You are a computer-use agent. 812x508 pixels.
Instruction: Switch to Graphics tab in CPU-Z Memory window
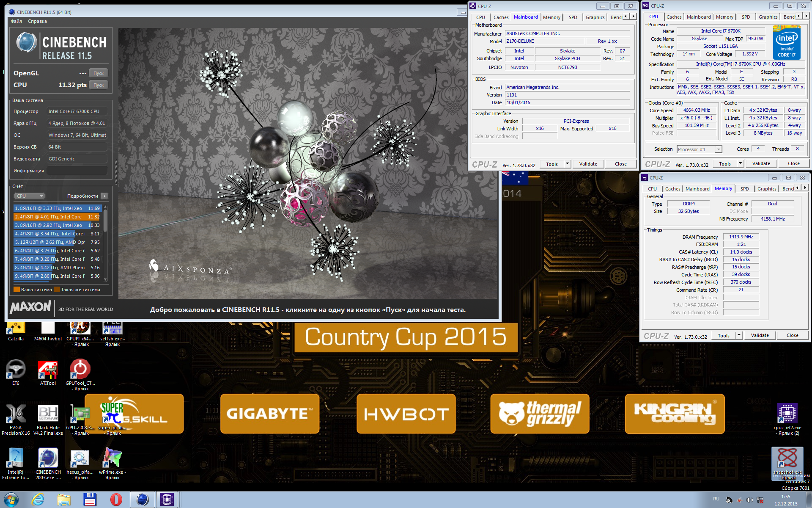767,189
